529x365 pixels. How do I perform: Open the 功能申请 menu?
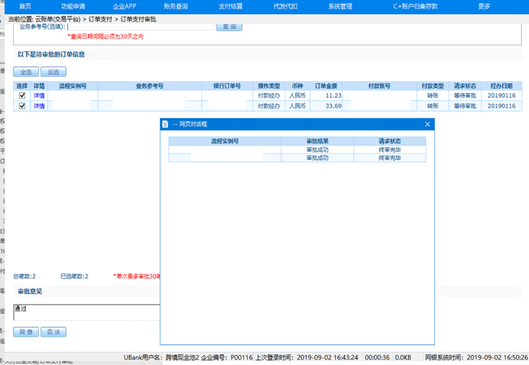[x=73, y=6]
